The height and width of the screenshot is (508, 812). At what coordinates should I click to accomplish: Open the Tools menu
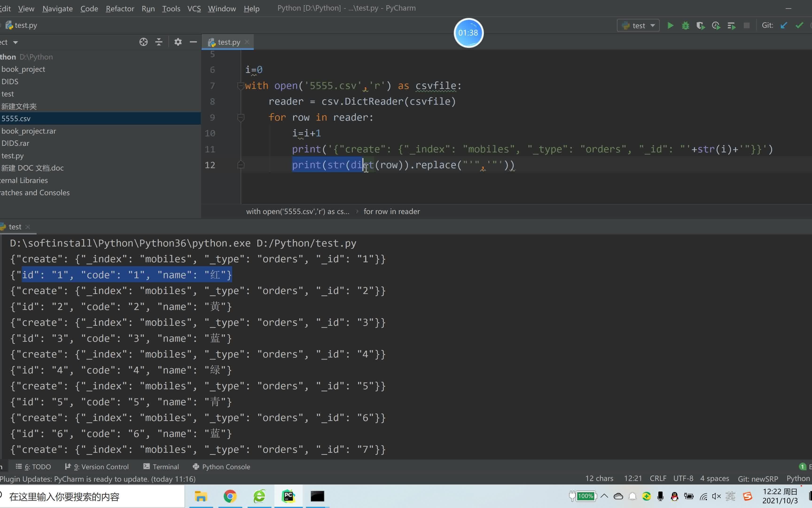[171, 8]
